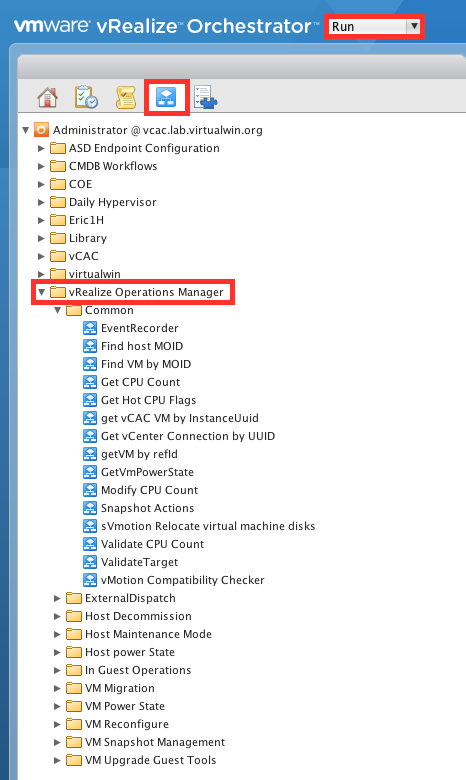The width and height of the screenshot is (466, 780).
Task: Open the Inventory plug-in icon
Action: 205,97
